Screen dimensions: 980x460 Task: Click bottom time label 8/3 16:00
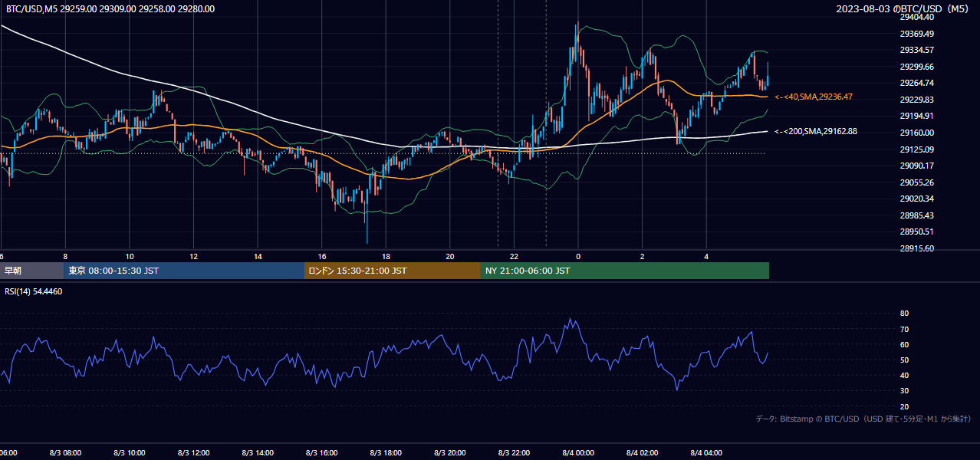321,453
